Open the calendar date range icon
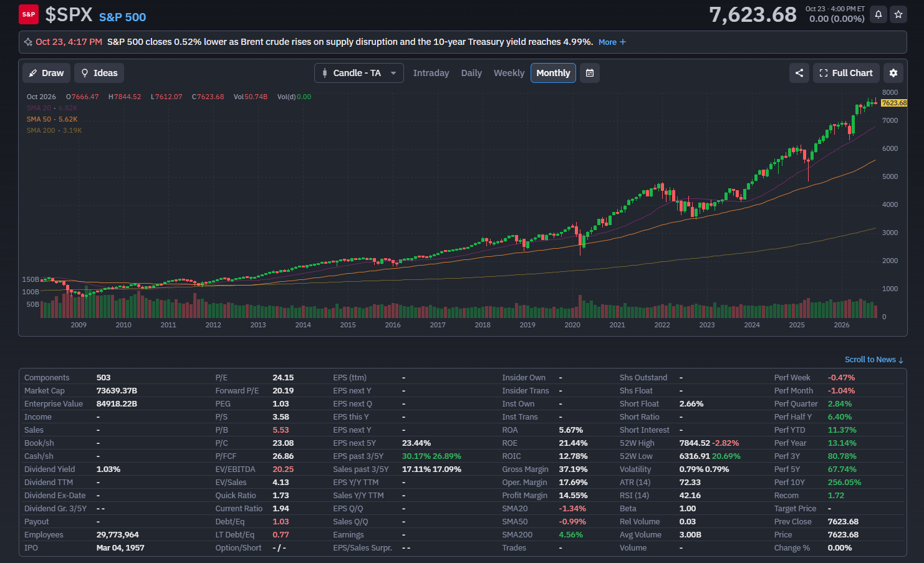The width and height of the screenshot is (924, 563). point(590,73)
